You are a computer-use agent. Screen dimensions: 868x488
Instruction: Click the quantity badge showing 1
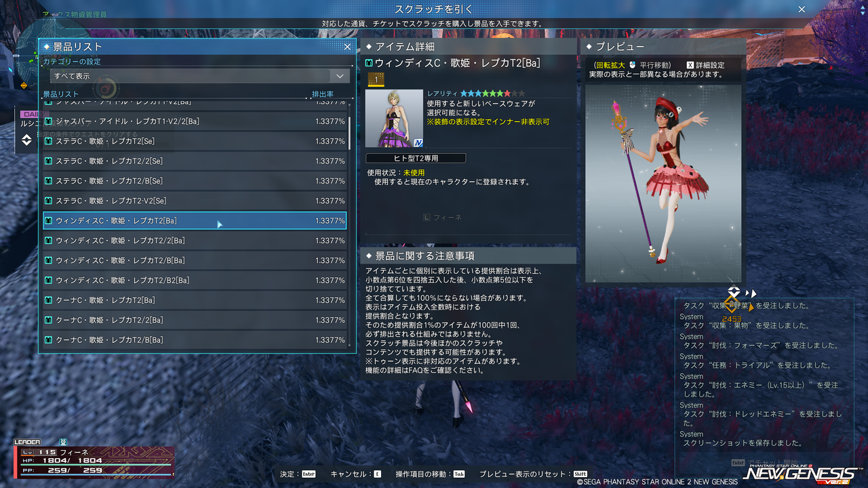click(376, 80)
